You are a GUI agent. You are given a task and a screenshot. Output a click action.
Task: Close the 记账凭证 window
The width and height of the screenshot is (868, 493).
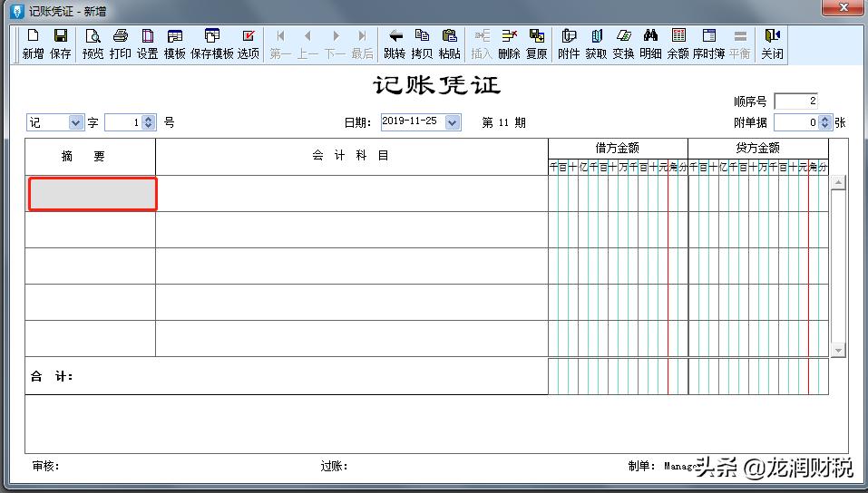coord(844,8)
